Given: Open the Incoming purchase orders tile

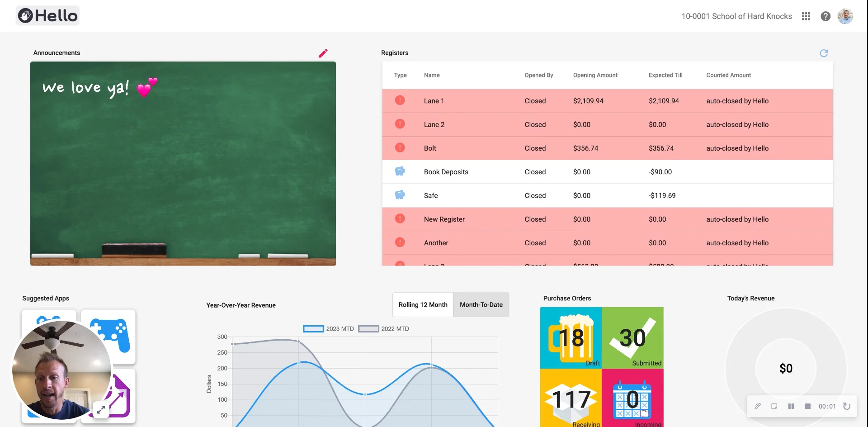Looking at the screenshot, I should 633,398.
